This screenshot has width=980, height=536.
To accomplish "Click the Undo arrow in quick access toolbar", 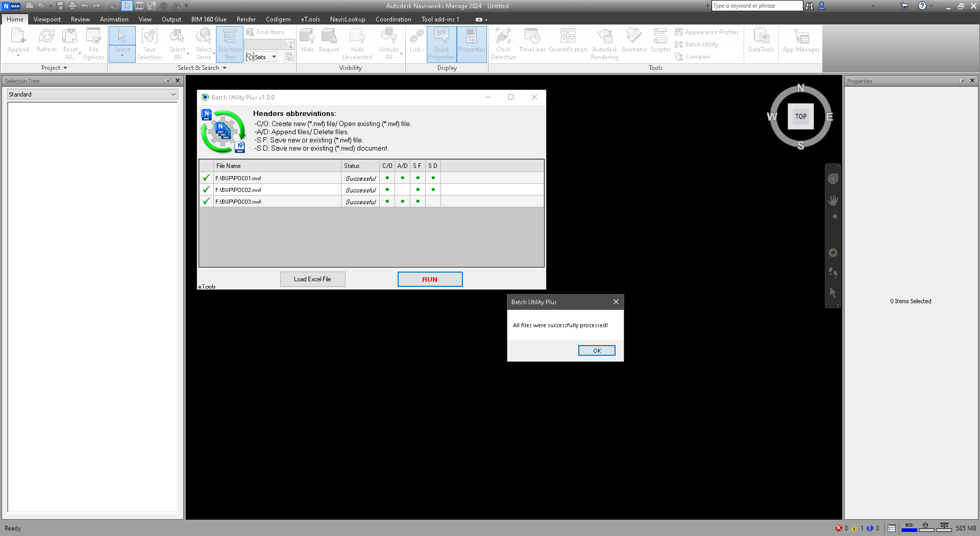I will 85,6.
